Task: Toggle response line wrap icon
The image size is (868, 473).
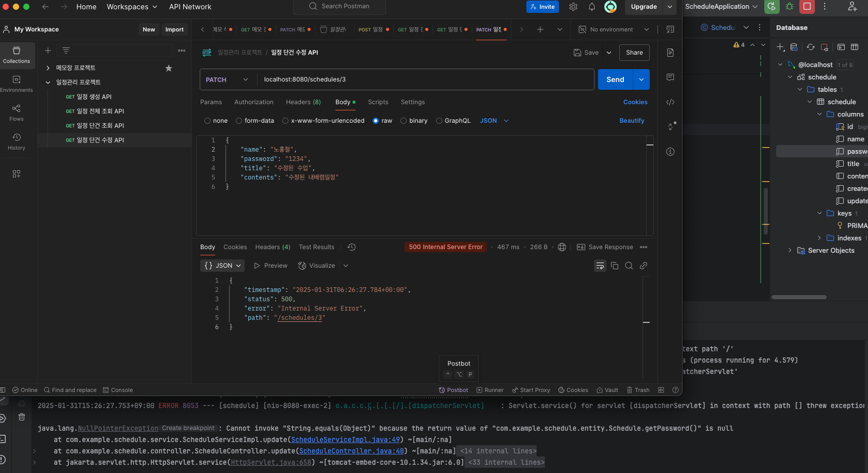Action: pos(600,266)
